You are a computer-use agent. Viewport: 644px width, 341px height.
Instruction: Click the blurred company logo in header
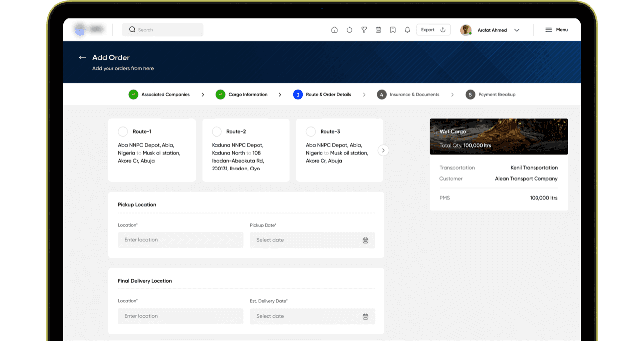pos(89,30)
